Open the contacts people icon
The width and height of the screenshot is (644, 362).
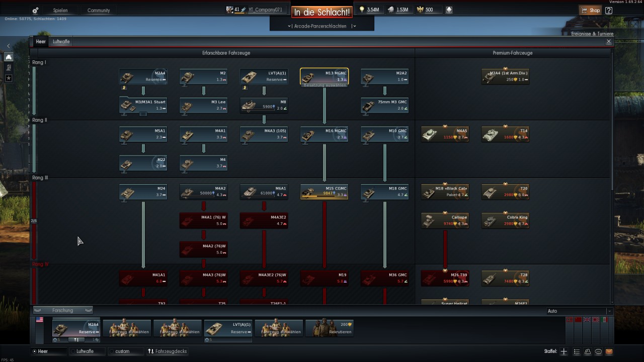pos(588,351)
